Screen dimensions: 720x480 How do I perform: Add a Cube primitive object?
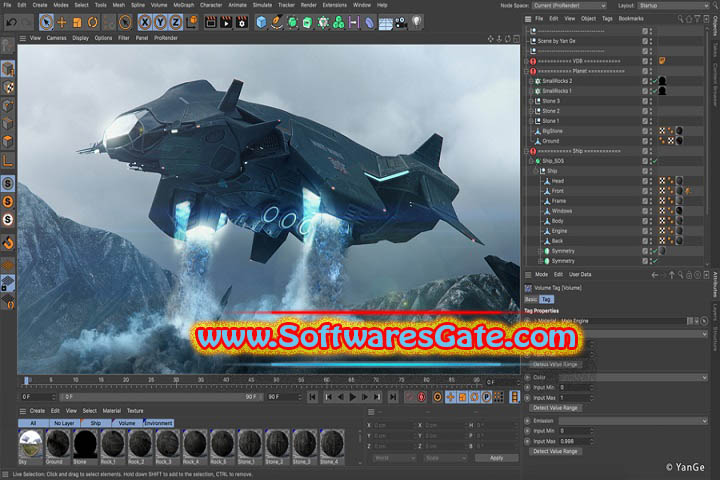coord(261,22)
